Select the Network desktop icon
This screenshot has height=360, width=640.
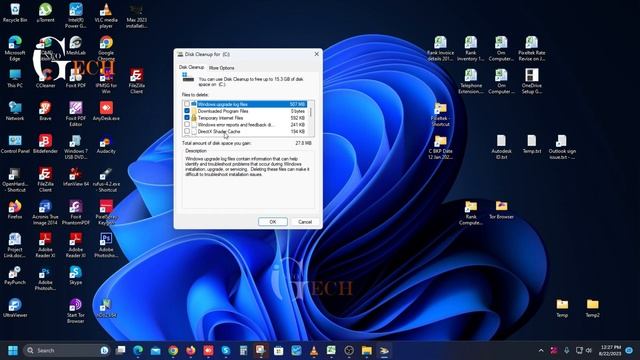coord(15,111)
